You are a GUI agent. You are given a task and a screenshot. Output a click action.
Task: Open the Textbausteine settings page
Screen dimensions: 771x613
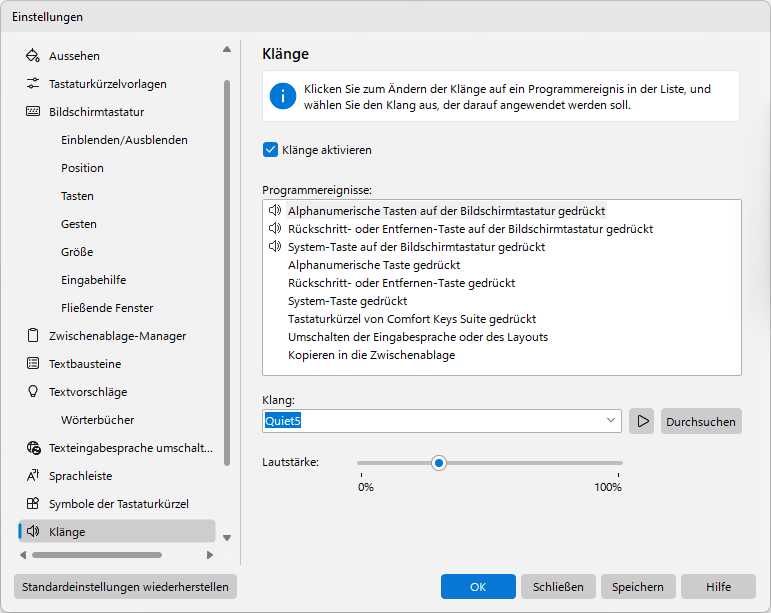[85, 364]
